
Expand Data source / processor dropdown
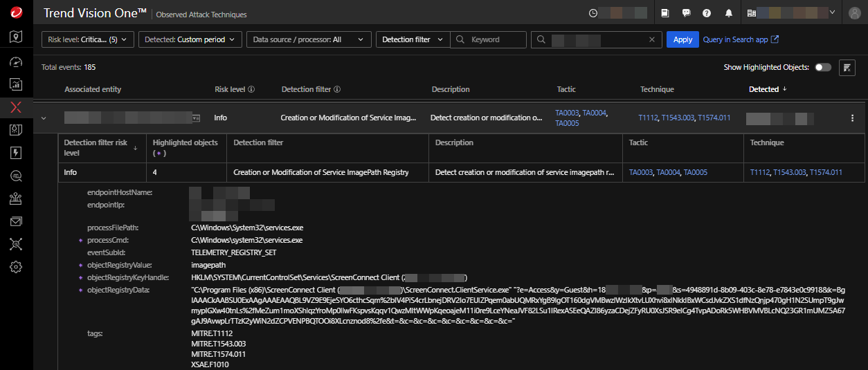309,39
